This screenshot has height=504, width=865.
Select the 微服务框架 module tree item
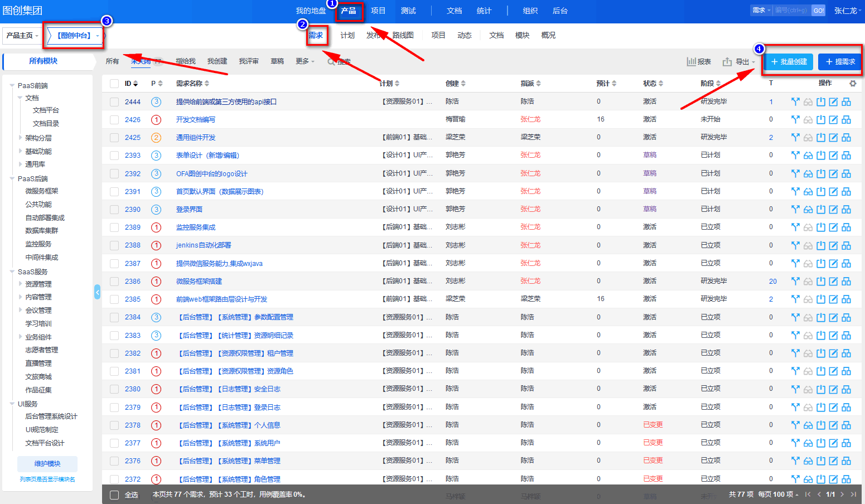[41, 191]
